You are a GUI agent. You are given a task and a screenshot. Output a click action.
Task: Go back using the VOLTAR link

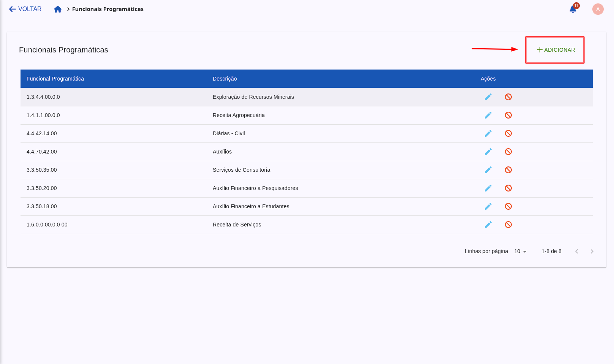click(25, 9)
